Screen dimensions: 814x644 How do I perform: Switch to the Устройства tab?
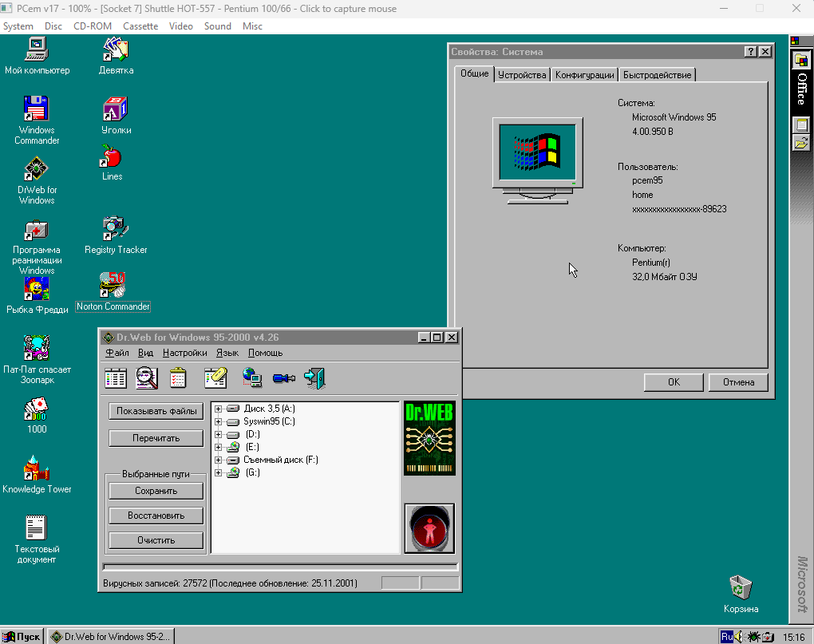click(522, 75)
